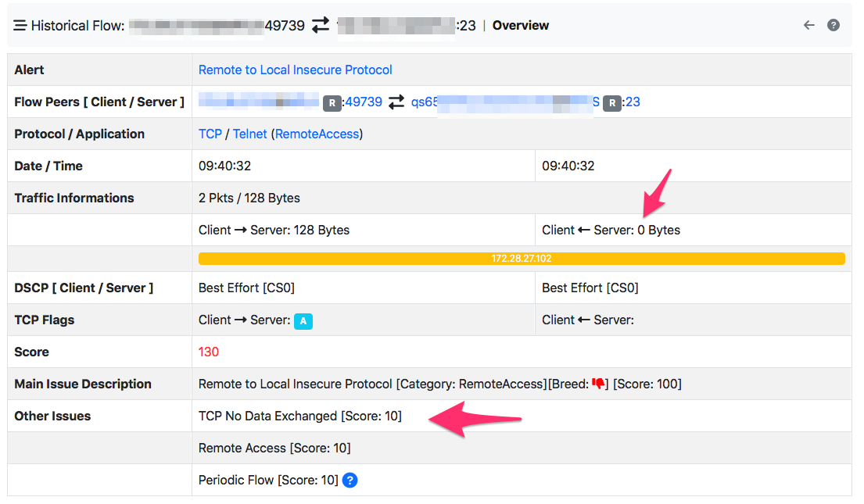Click the TCP flag A badge
The image size is (864, 504).
tap(303, 320)
